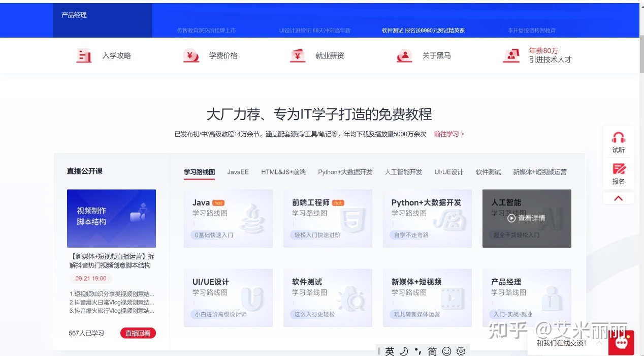644x356 pixels.
Task: Toggle 简 simplified Chinese in input bar
Action: (x=432, y=350)
